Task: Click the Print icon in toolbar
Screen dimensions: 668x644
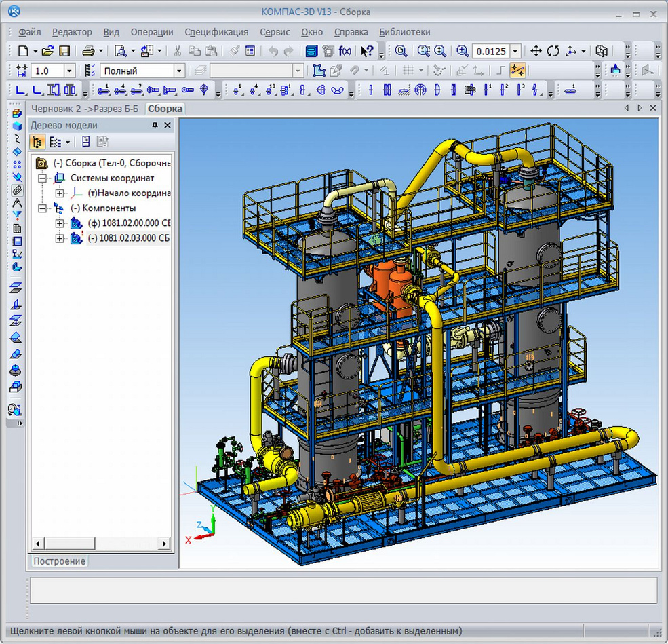Action: (88, 51)
